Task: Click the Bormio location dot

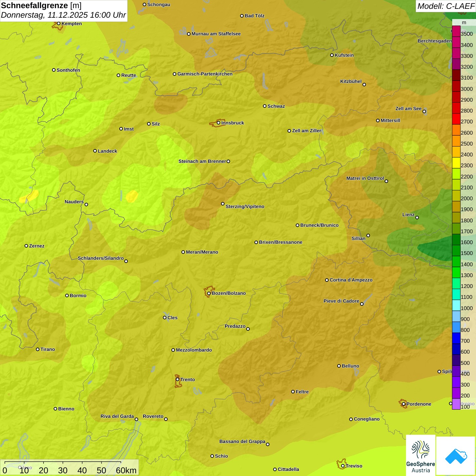Action: tap(67, 295)
